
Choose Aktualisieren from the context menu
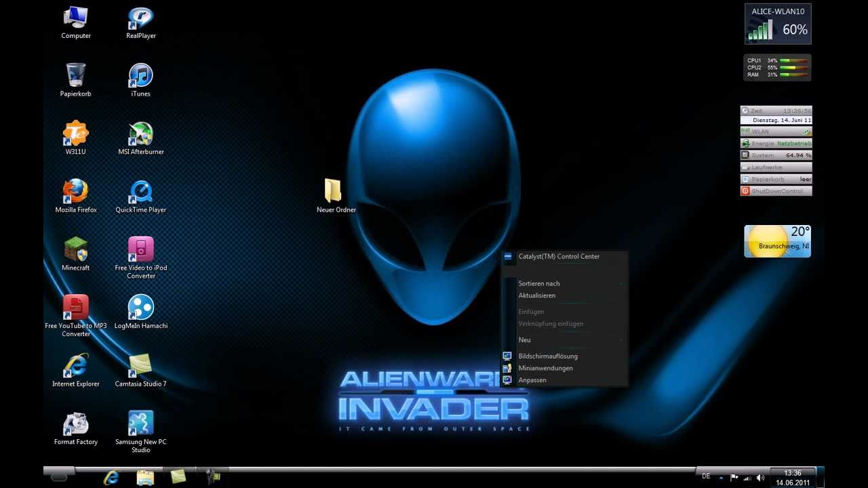tap(565, 296)
